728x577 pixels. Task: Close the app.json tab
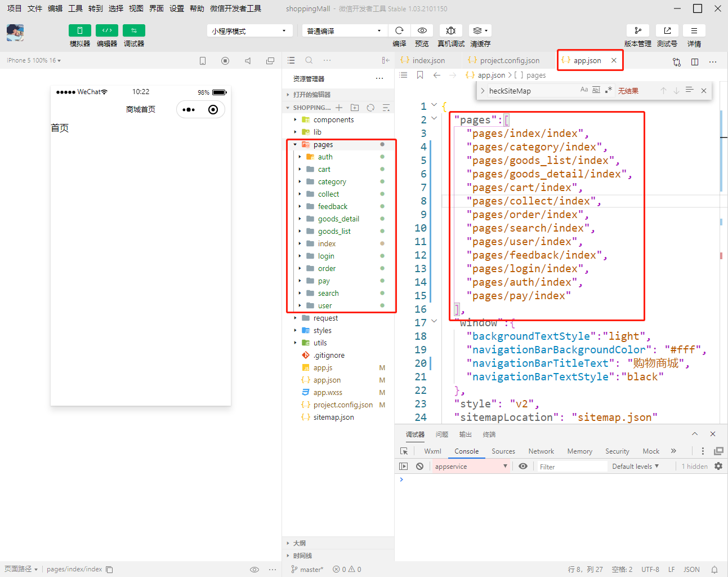click(614, 60)
